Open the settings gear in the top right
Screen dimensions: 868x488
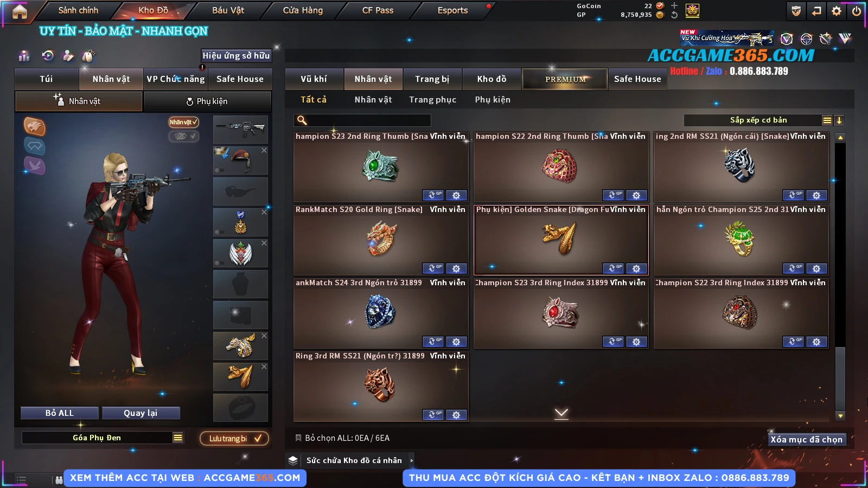coord(837,11)
